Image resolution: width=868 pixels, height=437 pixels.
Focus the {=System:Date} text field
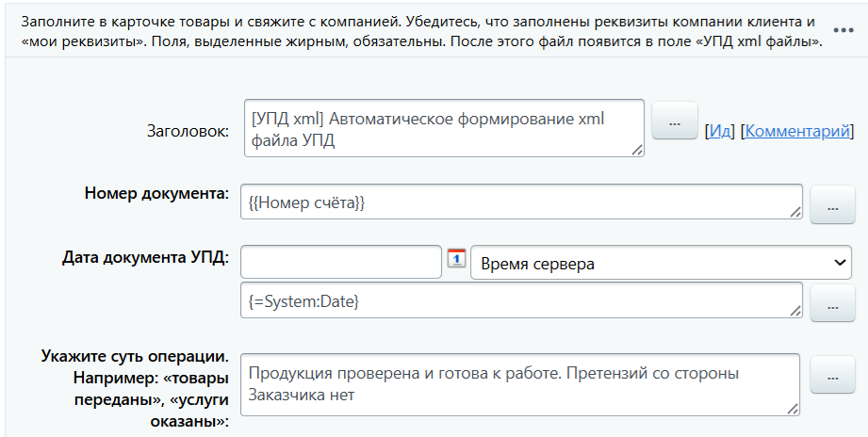(518, 299)
